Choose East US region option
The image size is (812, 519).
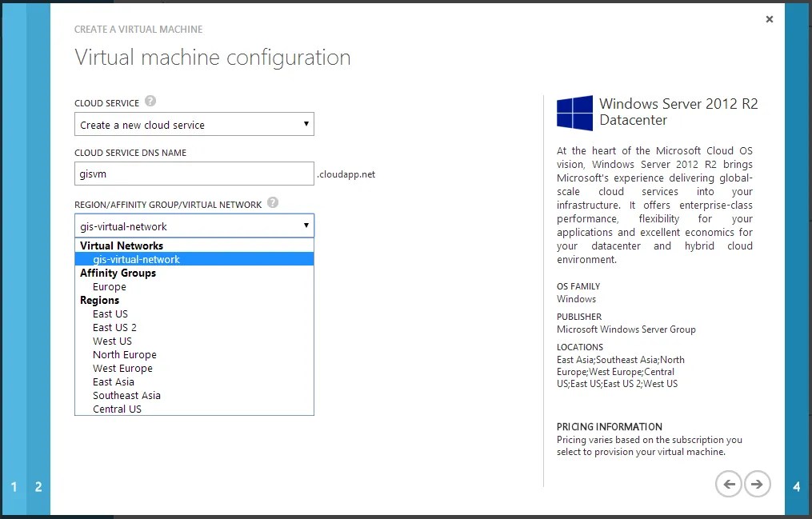[x=194, y=313]
